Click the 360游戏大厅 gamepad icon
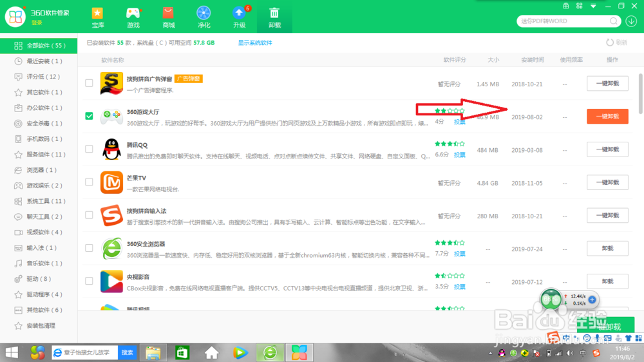This screenshot has width=644, height=362. (x=111, y=115)
